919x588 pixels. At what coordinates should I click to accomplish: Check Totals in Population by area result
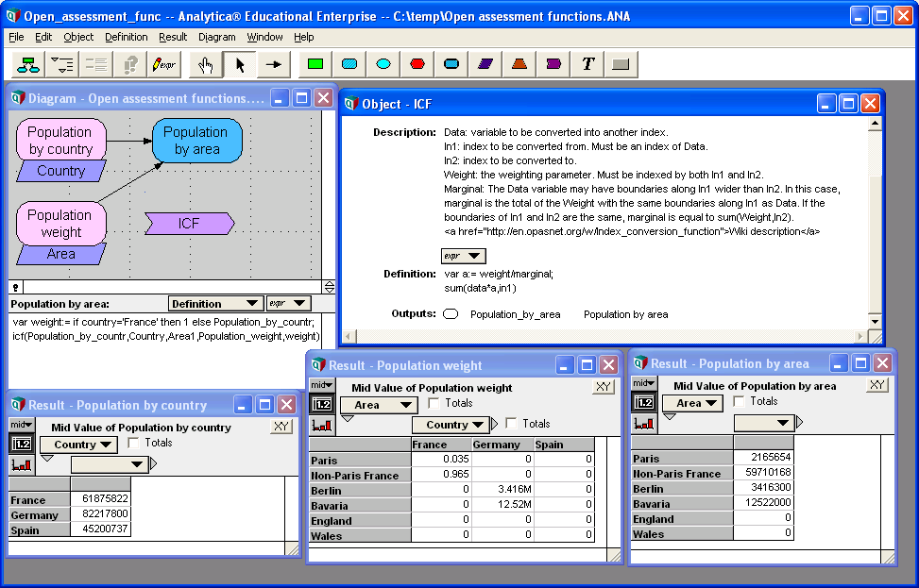(740, 401)
